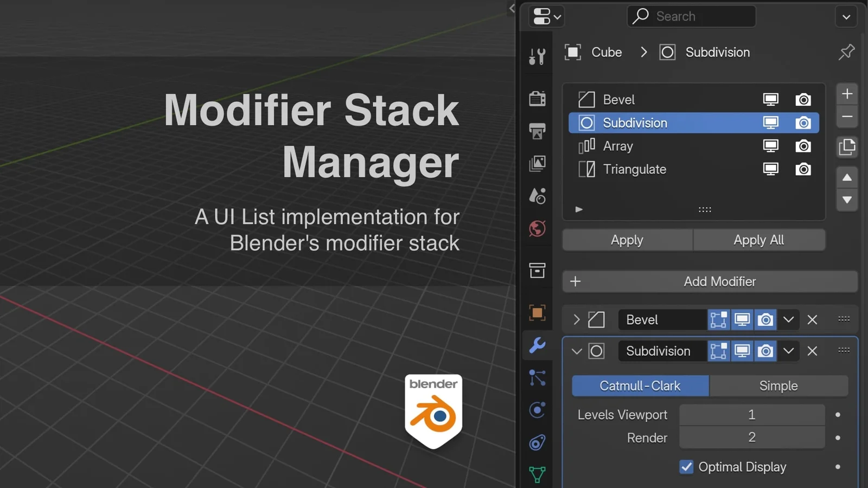Open the World properties tab icon
This screenshot has width=868, height=488.
click(x=537, y=229)
